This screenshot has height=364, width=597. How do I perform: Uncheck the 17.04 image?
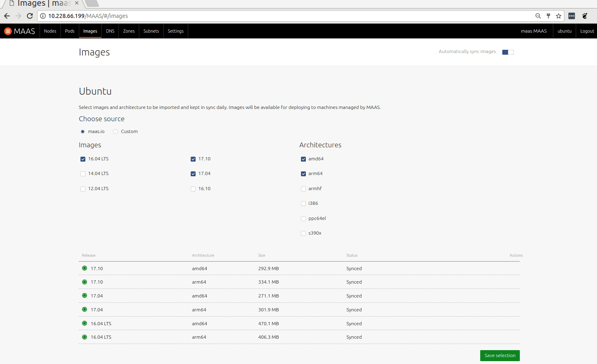pos(193,174)
